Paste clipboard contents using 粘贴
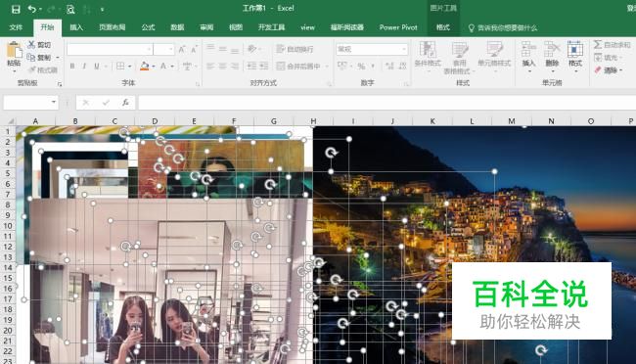The image size is (636, 364). (14, 56)
